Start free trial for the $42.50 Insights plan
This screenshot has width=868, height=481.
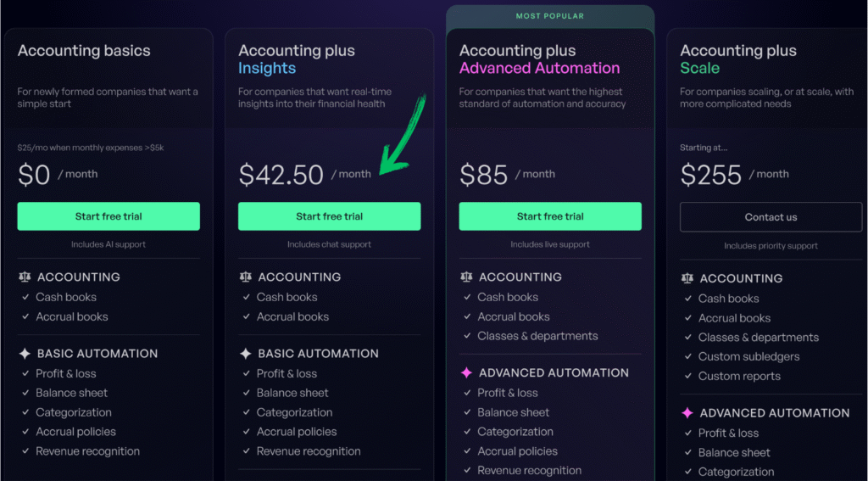pyautogui.click(x=329, y=216)
